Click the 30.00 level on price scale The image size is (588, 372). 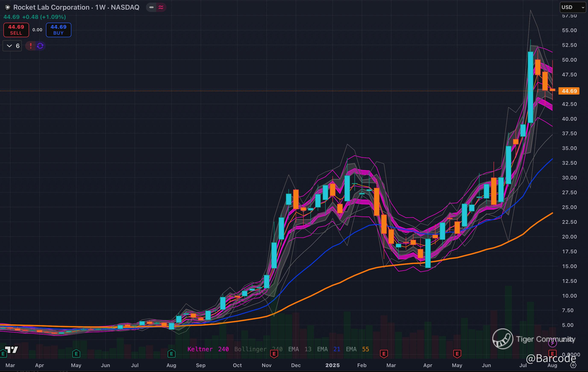click(569, 178)
